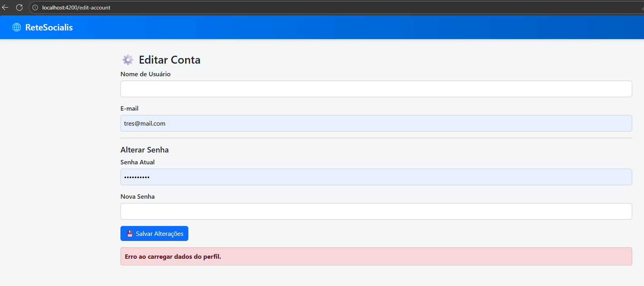Image resolution: width=644 pixels, height=286 pixels.
Task: Click the E-mail field containing tres@mail.com
Action: (x=376, y=123)
